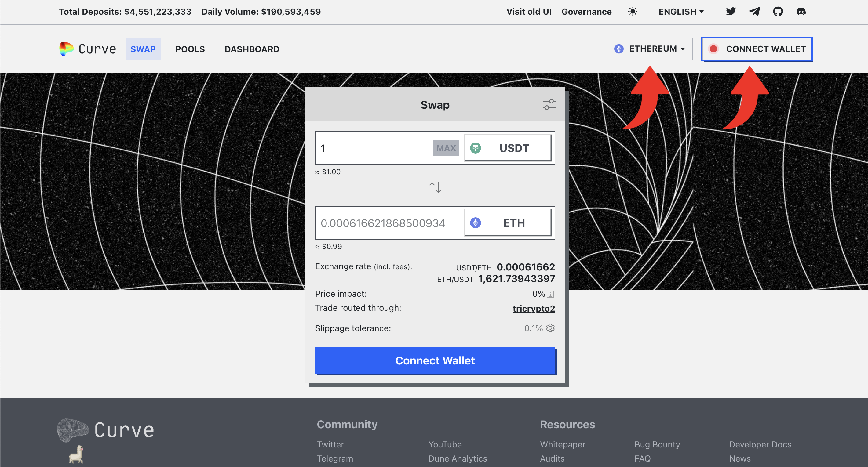Image resolution: width=868 pixels, height=467 pixels.
Task: Click the ETH output amount field
Action: click(x=389, y=223)
